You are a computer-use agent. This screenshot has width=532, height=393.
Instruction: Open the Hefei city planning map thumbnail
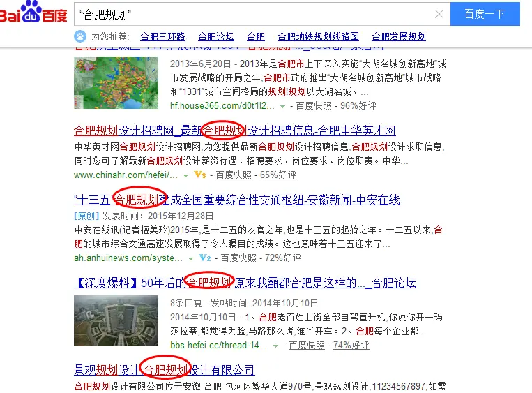(116, 82)
